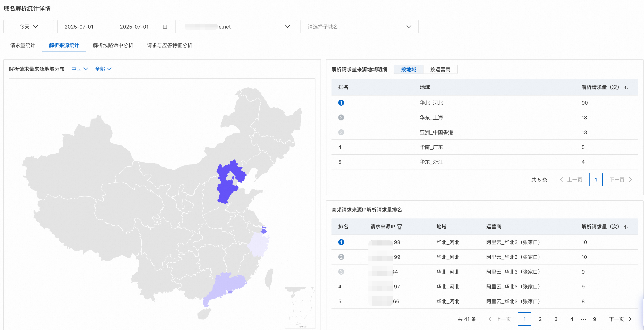Open the 解析线路命中分析 tab
The height and width of the screenshot is (330, 644).
click(113, 45)
